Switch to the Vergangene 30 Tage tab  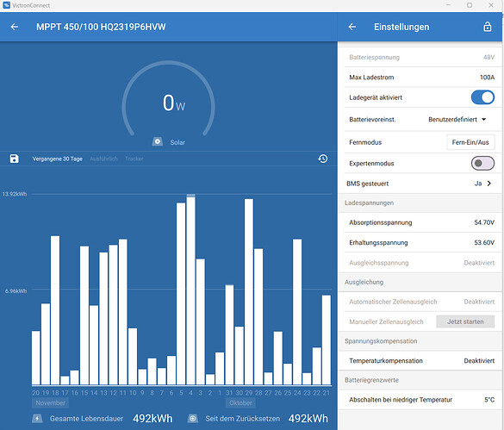click(x=58, y=159)
